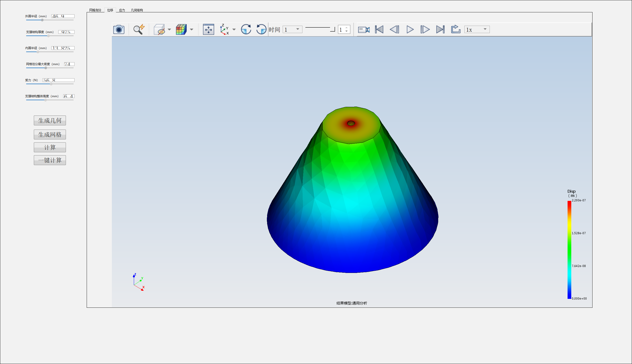Open the axis orientation dropdown arrow
Viewport: 632px width, 364px height.
(234, 30)
